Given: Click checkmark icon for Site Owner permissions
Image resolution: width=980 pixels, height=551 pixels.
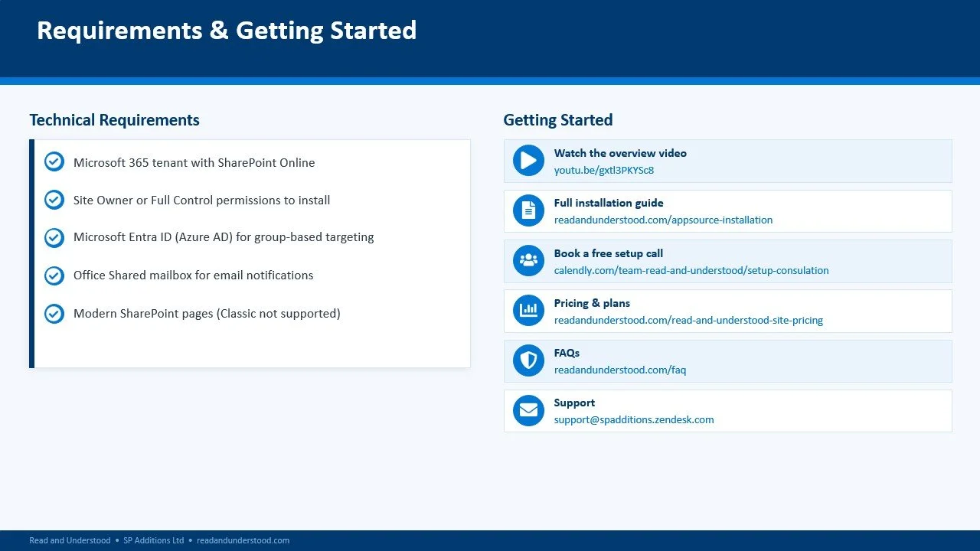Looking at the screenshot, I should [x=54, y=200].
